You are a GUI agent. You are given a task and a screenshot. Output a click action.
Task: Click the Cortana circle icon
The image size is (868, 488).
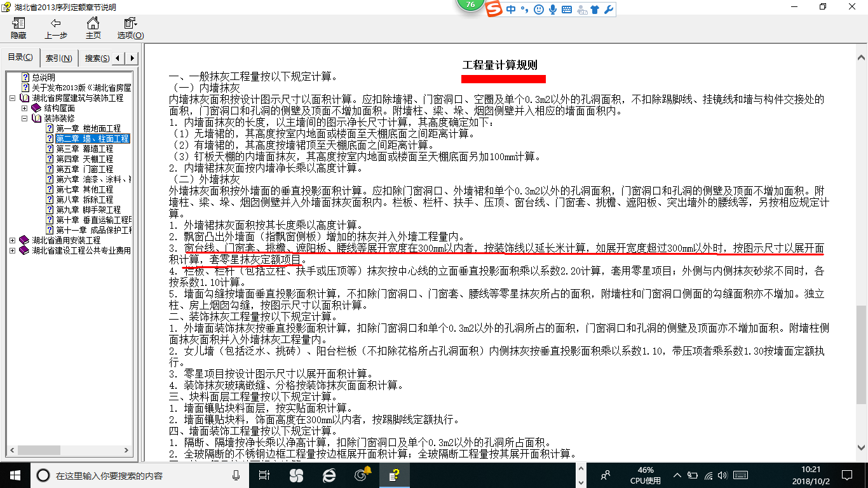tap(43, 475)
